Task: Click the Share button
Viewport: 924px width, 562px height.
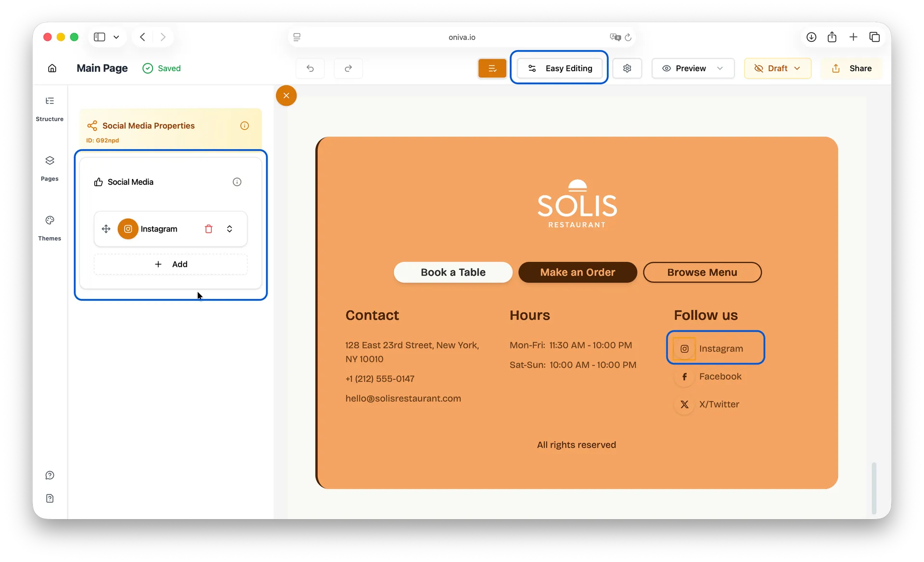Action: (x=851, y=68)
